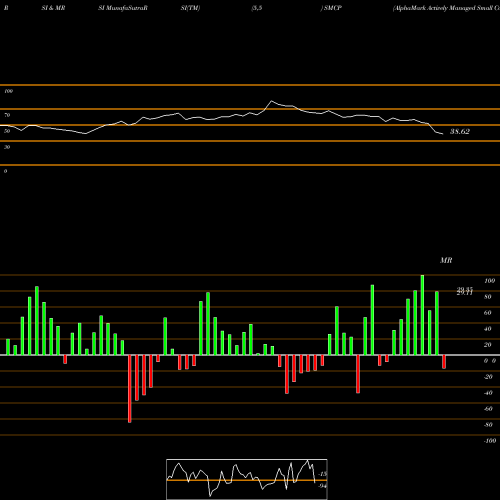
Task: Click the RSI axis label '30'
Action: coord(7,147)
